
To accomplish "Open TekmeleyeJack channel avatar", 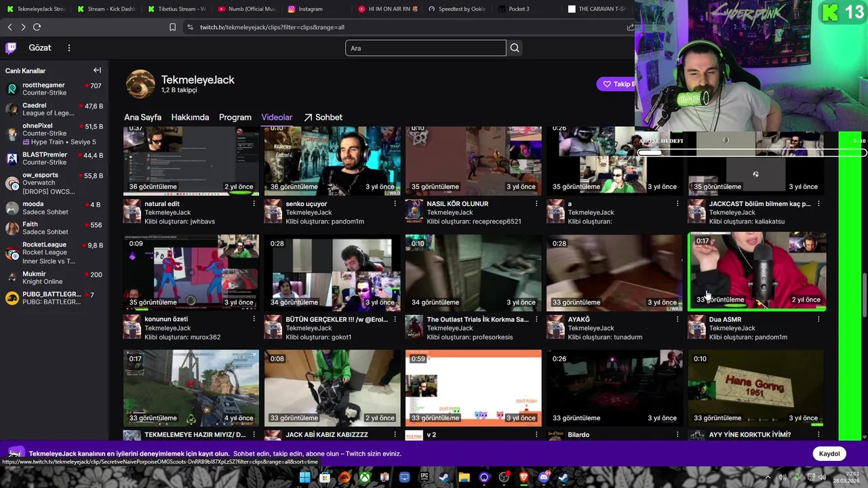I will (x=140, y=84).
